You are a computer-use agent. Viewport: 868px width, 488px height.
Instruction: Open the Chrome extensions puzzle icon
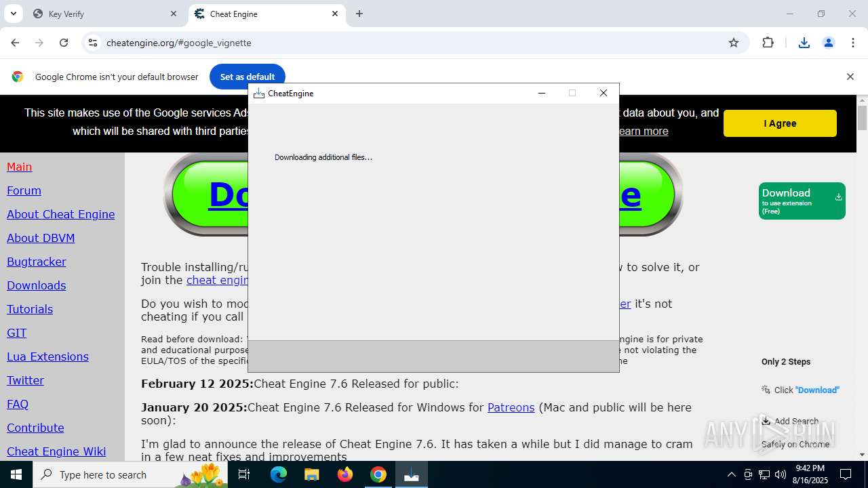coord(768,43)
